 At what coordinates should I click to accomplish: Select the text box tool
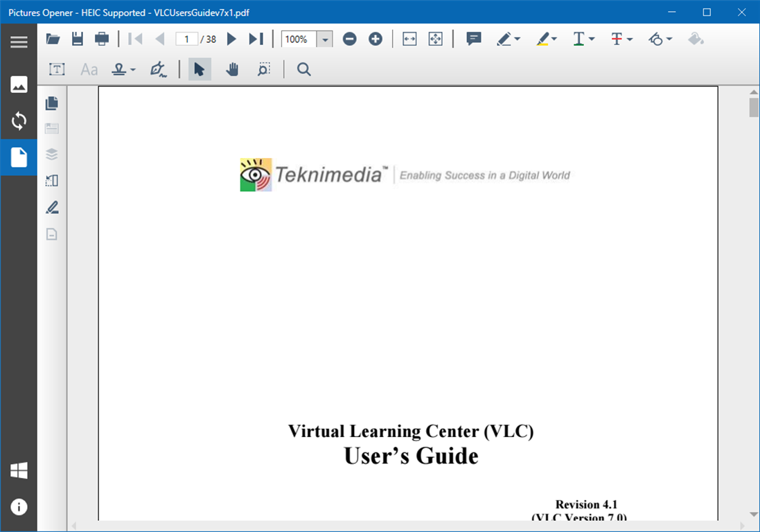pyautogui.click(x=57, y=69)
